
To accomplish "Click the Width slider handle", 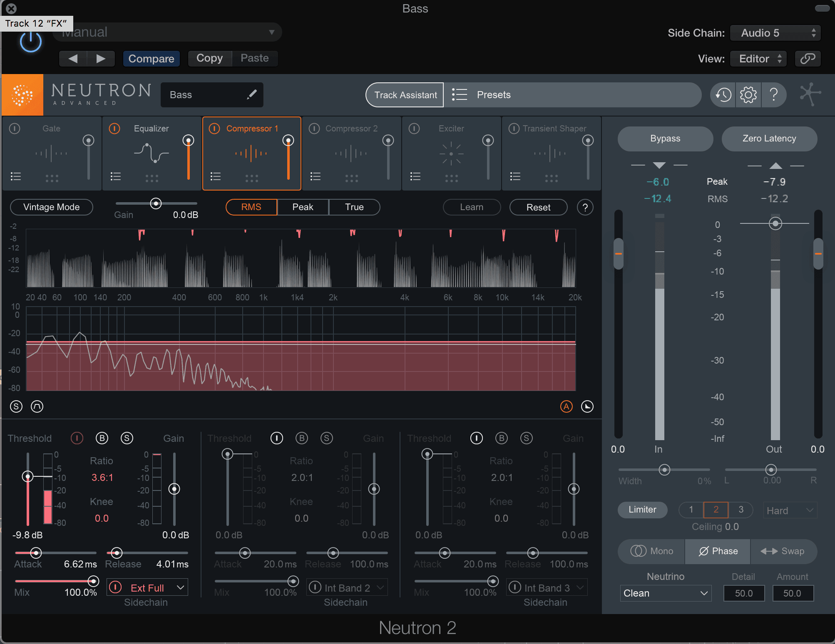I will tap(664, 470).
